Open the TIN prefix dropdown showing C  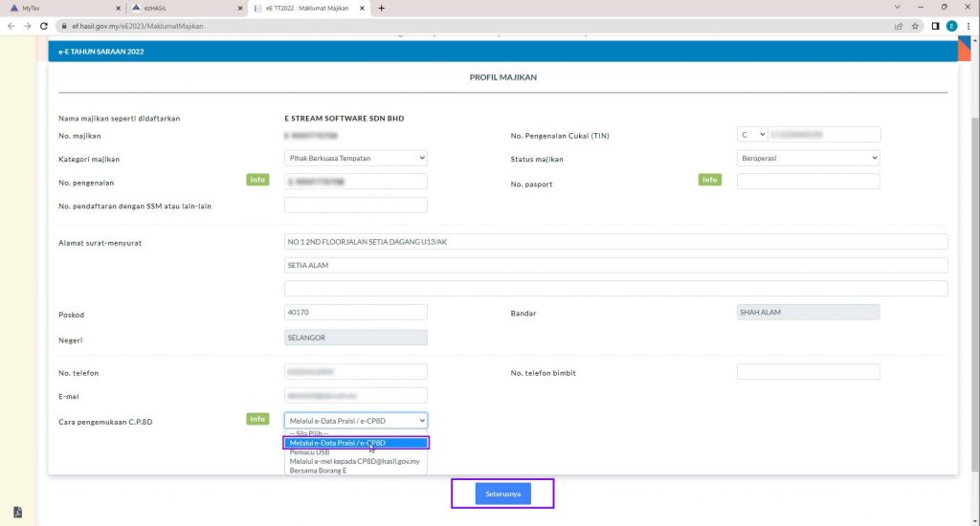click(x=751, y=135)
